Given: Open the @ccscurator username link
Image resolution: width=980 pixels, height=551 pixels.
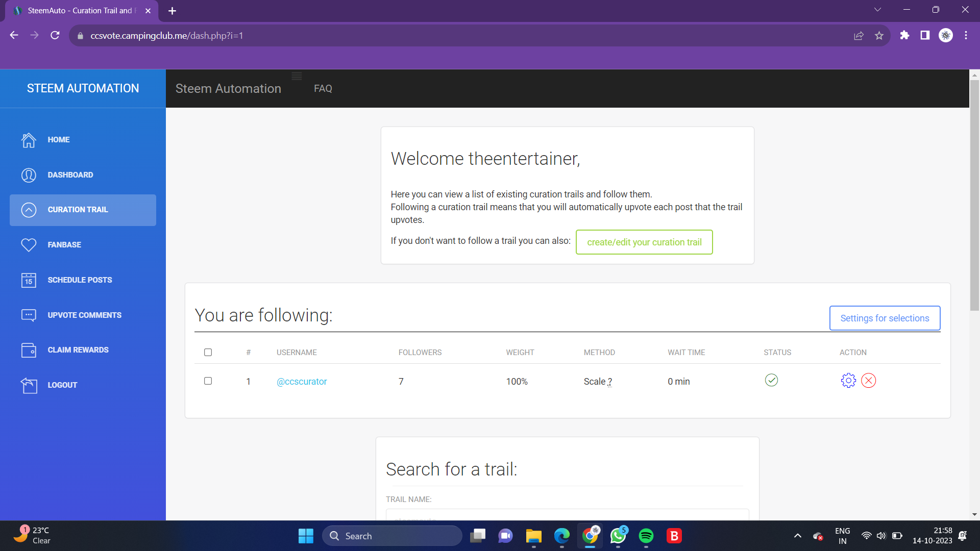Looking at the screenshot, I should tap(301, 382).
